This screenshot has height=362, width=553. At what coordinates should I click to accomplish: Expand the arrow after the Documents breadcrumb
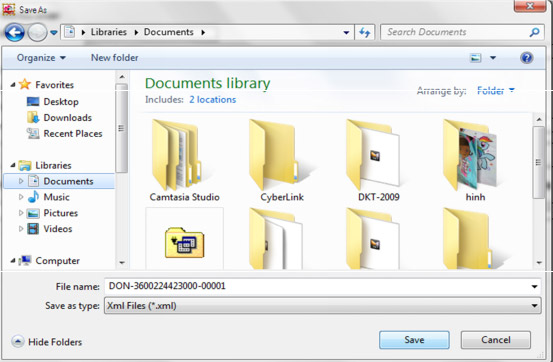point(203,32)
